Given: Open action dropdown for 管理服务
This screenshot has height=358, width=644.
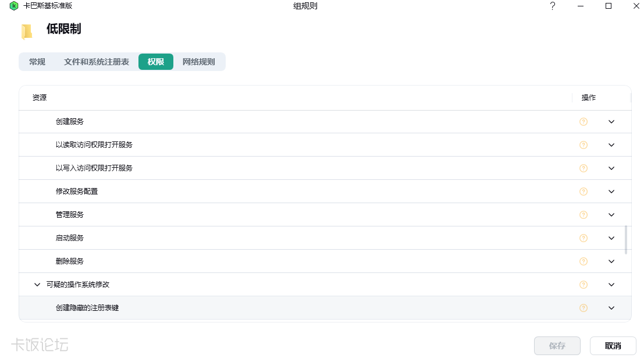Looking at the screenshot, I should pyautogui.click(x=611, y=215).
